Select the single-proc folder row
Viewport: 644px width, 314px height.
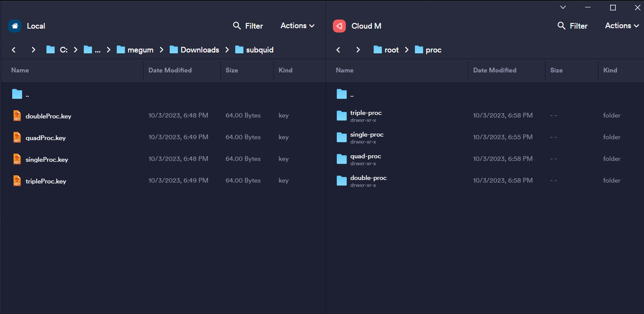pos(367,137)
